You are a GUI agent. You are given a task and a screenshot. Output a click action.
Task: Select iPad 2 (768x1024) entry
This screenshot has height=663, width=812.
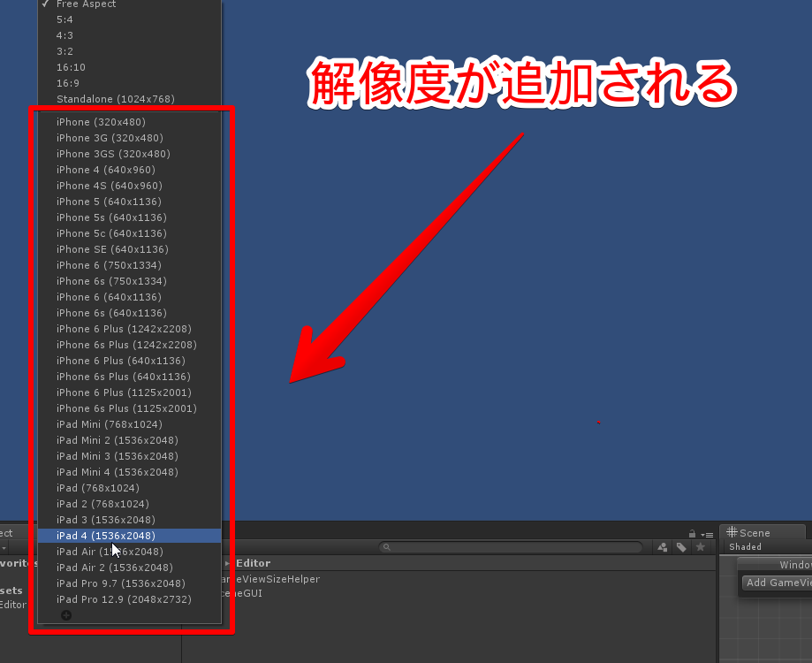click(x=130, y=504)
